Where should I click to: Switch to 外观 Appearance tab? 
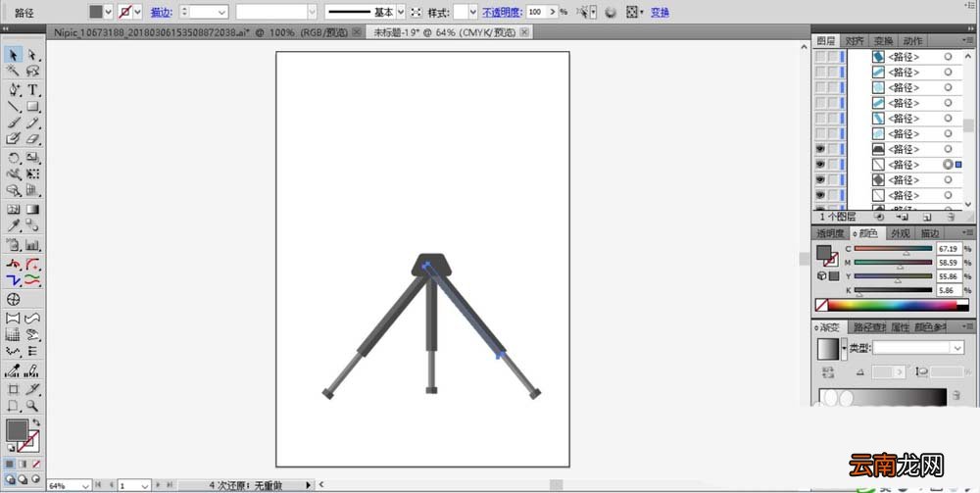[x=900, y=233]
